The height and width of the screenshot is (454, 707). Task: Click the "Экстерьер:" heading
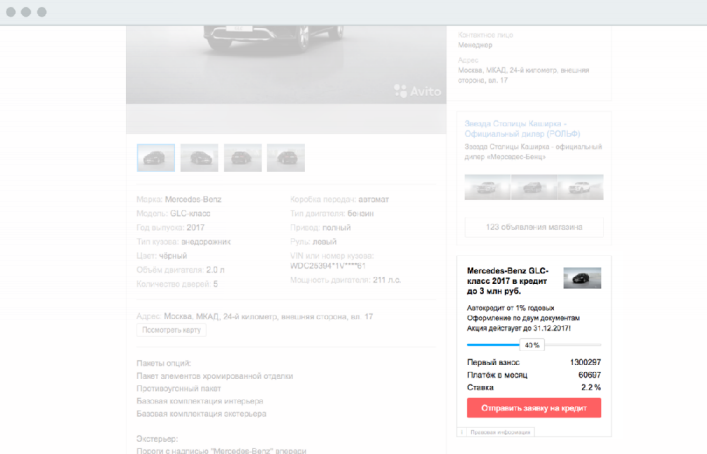[x=157, y=439]
